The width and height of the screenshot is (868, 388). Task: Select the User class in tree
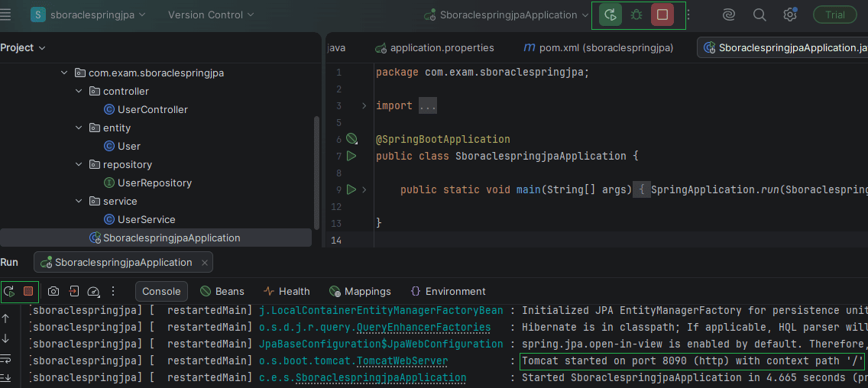122,146
